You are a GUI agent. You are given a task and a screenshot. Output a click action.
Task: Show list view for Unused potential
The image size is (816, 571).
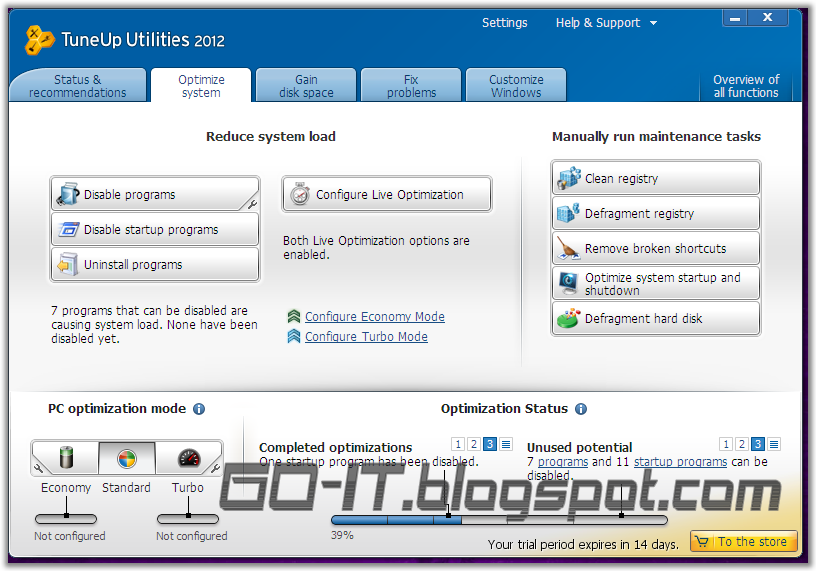point(774,444)
